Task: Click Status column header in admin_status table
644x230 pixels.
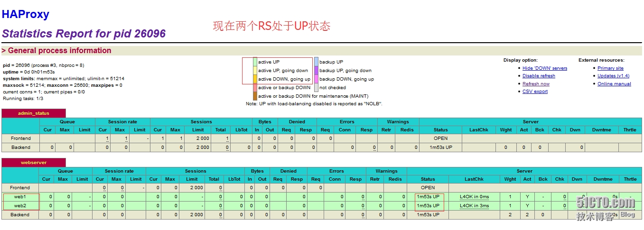Action: tap(440, 130)
